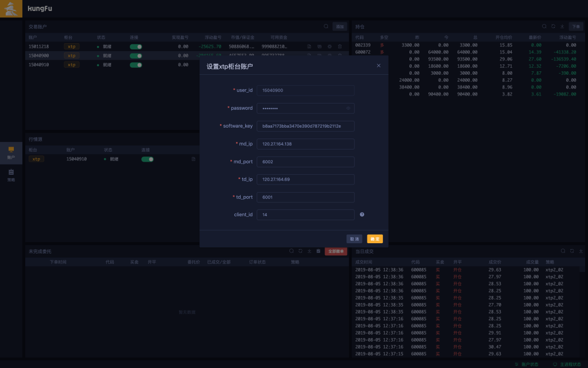Click the td_port input field
The image size is (588, 368).
click(x=305, y=197)
